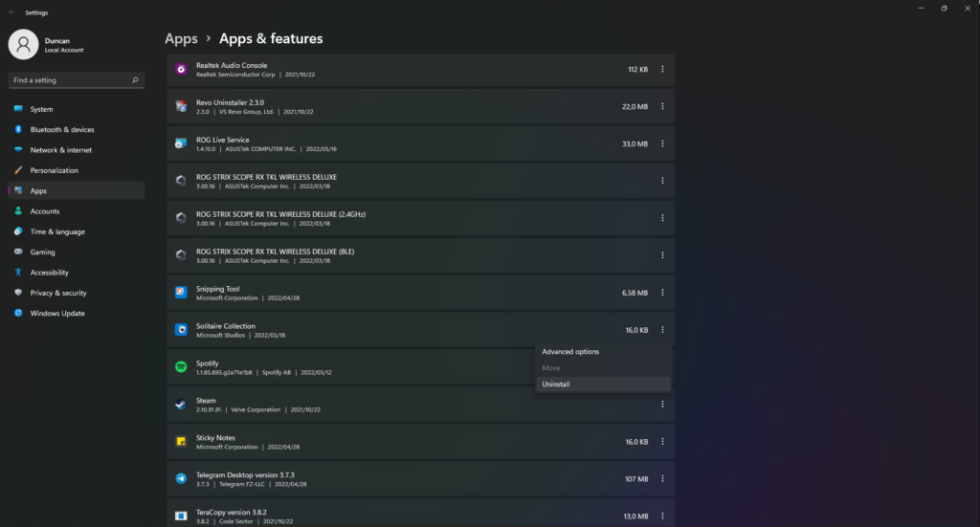Click the Realtek Audio Console icon
Viewport: 980px width, 527px height.
[x=181, y=69]
